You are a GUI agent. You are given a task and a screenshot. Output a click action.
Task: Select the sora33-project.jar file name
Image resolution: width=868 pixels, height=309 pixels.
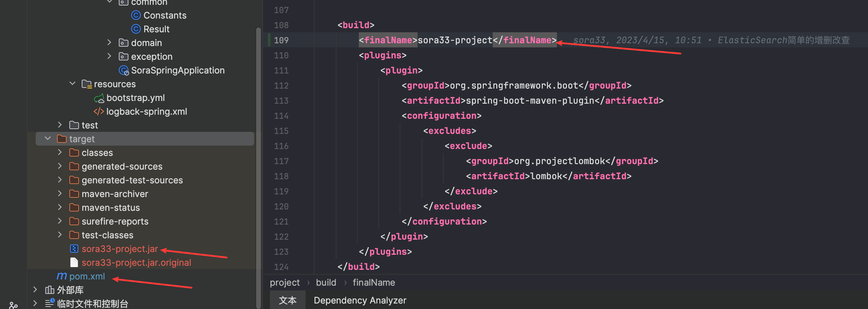[120, 249]
